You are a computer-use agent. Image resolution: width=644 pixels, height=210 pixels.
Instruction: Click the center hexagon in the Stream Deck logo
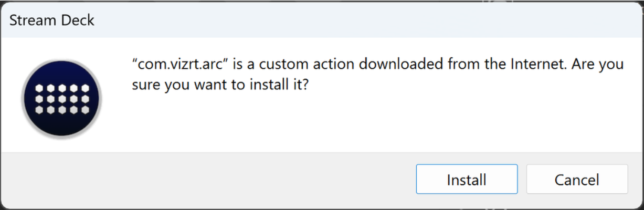point(62,98)
